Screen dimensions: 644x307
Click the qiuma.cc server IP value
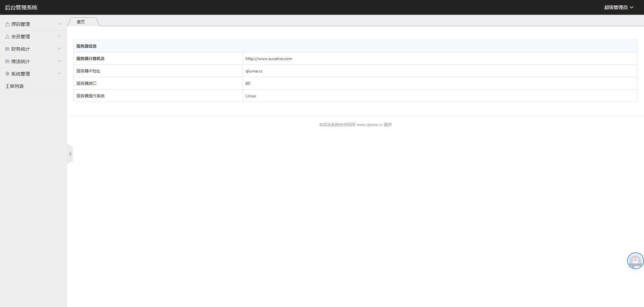[x=254, y=71]
